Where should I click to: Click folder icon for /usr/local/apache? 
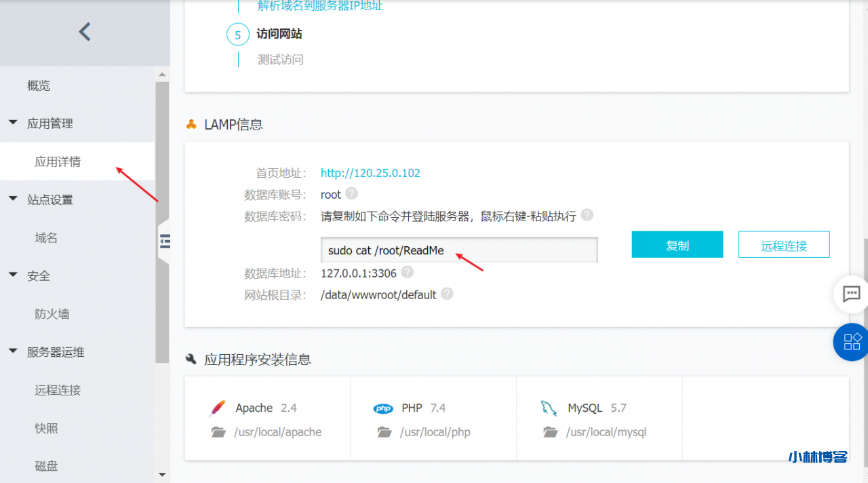coord(218,431)
